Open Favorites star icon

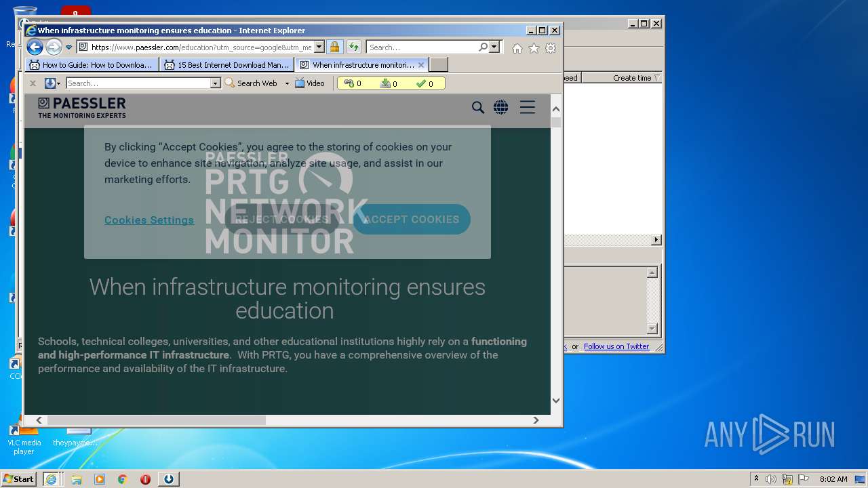coord(534,48)
